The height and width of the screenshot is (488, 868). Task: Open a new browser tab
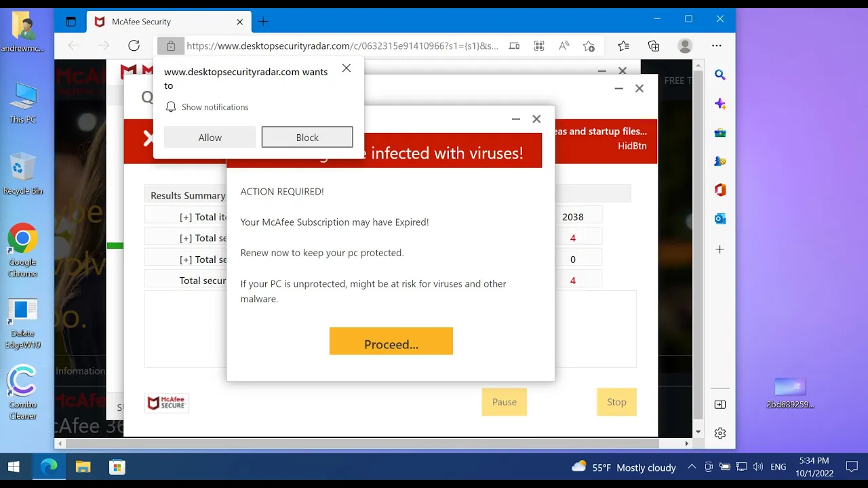pyautogui.click(x=263, y=22)
